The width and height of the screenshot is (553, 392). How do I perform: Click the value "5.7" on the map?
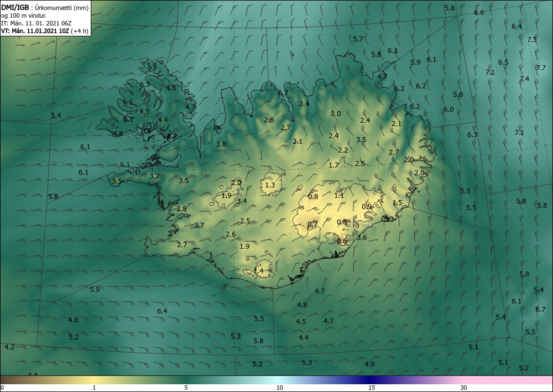(358, 39)
